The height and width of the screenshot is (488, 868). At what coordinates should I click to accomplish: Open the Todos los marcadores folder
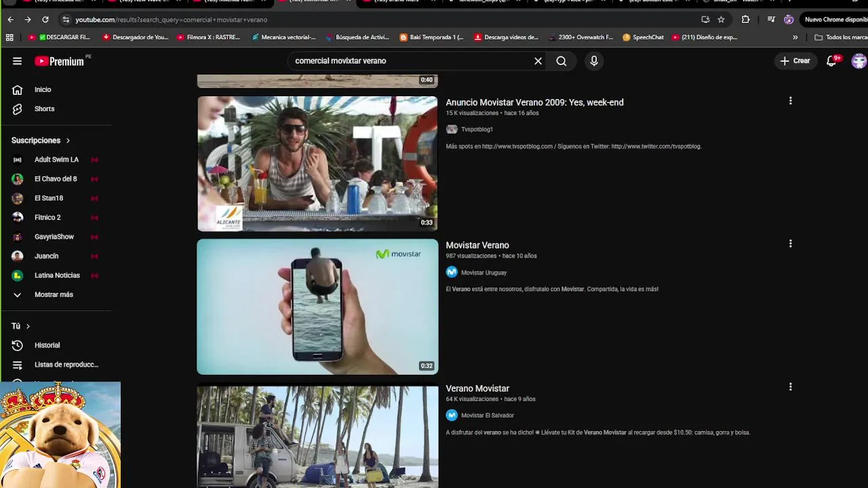coord(840,37)
